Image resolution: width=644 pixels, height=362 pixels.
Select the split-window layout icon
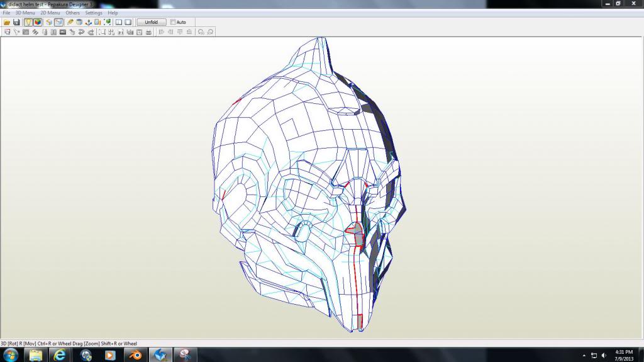pyautogui.click(x=119, y=22)
